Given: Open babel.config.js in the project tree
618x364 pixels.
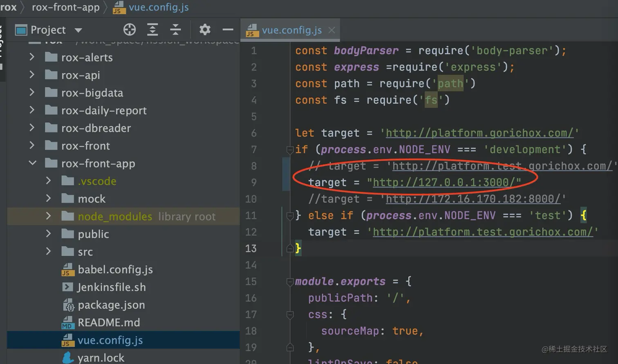Looking at the screenshot, I should pyautogui.click(x=115, y=270).
